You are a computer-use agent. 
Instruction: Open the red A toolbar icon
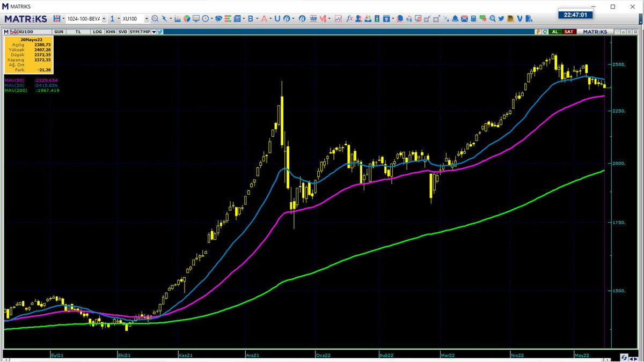pos(264,19)
